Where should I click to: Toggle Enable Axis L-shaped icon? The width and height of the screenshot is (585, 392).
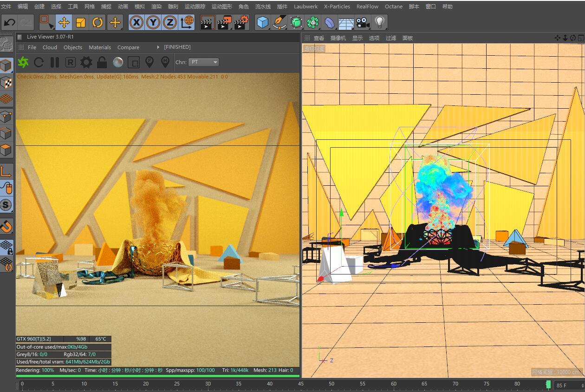pos(6,170)
